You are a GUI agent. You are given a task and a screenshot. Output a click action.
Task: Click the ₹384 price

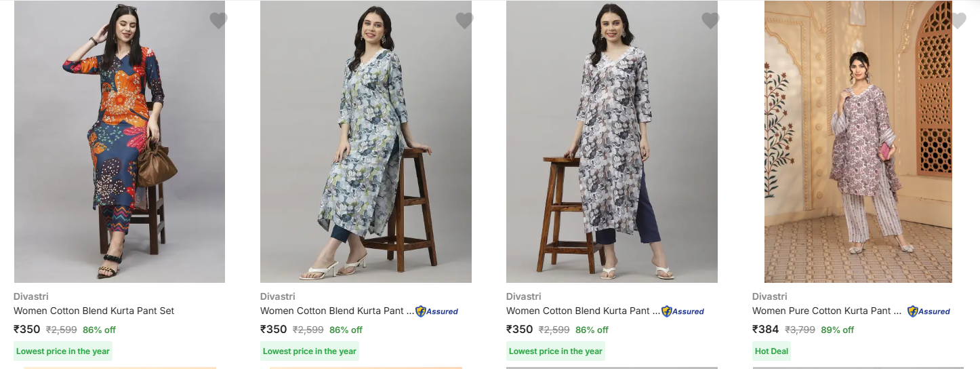765,330
